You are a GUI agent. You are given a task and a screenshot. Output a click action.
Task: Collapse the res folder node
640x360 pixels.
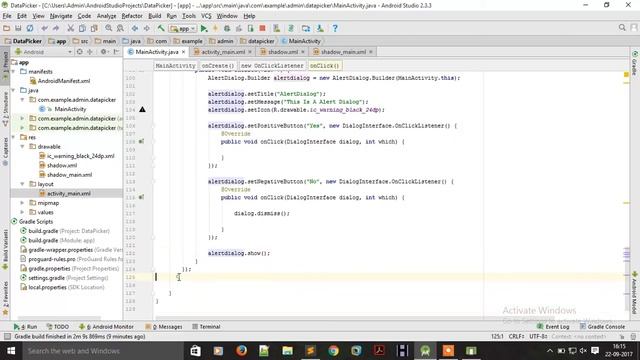13,137
